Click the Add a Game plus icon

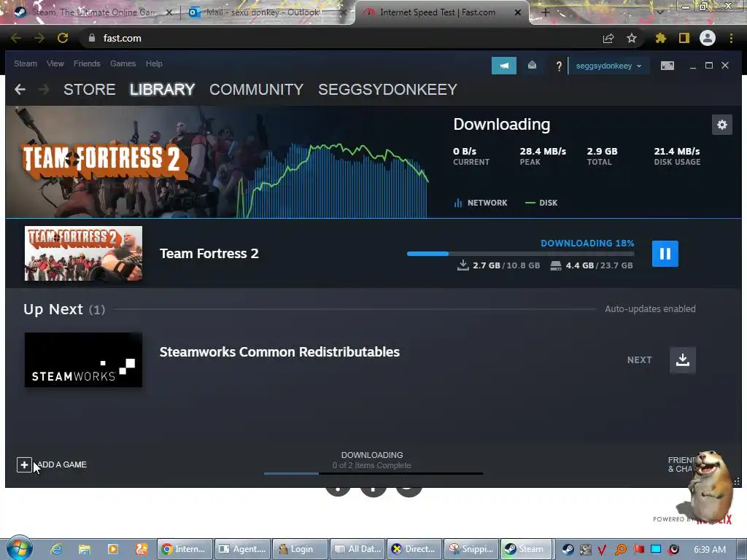pyautogui.click(x=24, y=464)
